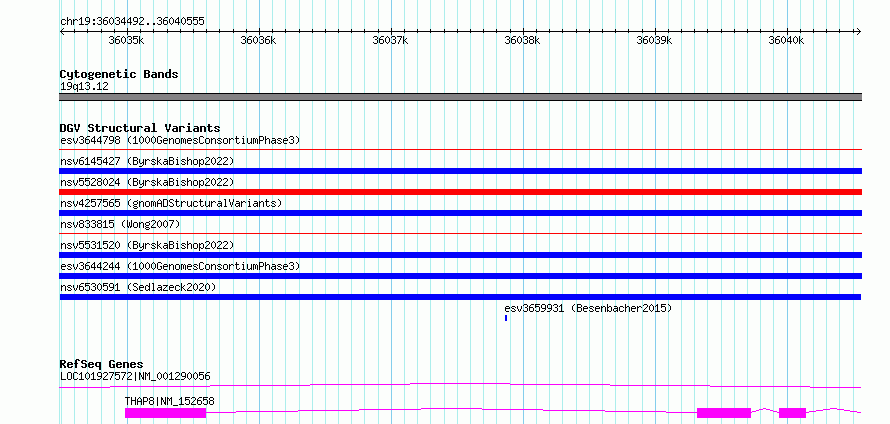Screen dimensions: 890x424
Task: Click the 36036k ruler tick label
Action: click(258, 40)
